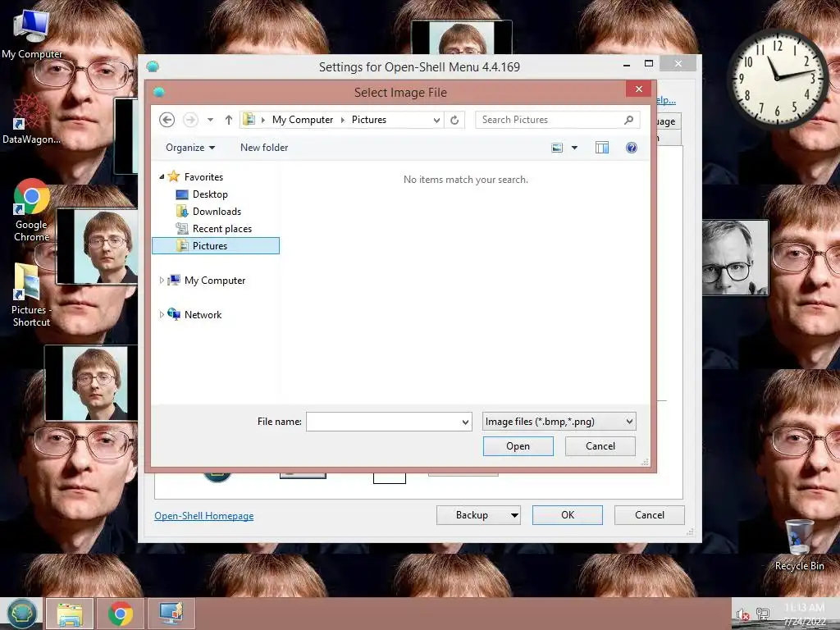Open the Pictures - Shortcut desktop icon
This screenshot has height=630, width=840.
pos(31,295)
